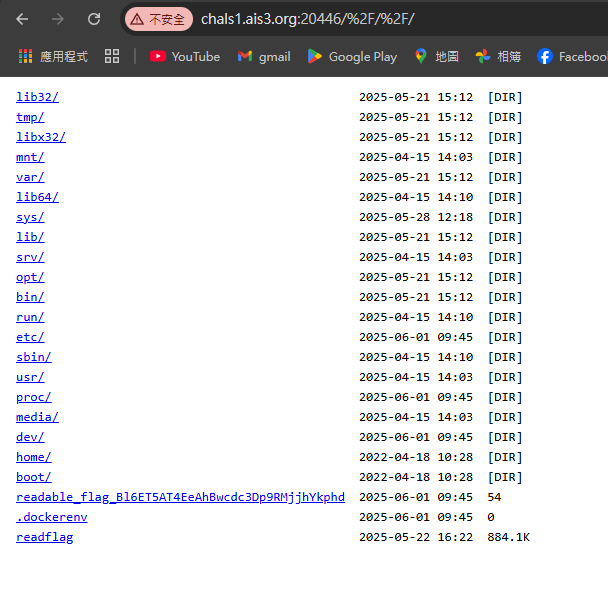Image resolution: width=608 pixels, height=608 pixels.
Task: Click the 2025-05-22 16:22 timestamp
Action: coord(416,537)
